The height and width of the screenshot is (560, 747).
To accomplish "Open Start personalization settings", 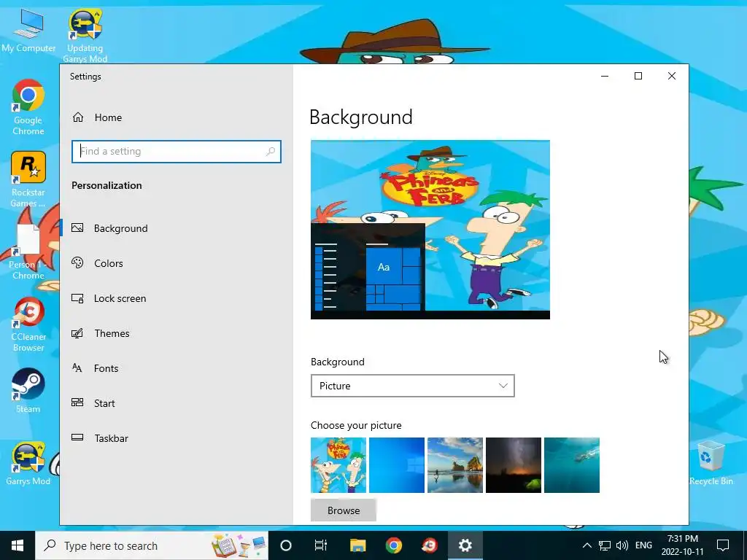I will coord(177,403).
